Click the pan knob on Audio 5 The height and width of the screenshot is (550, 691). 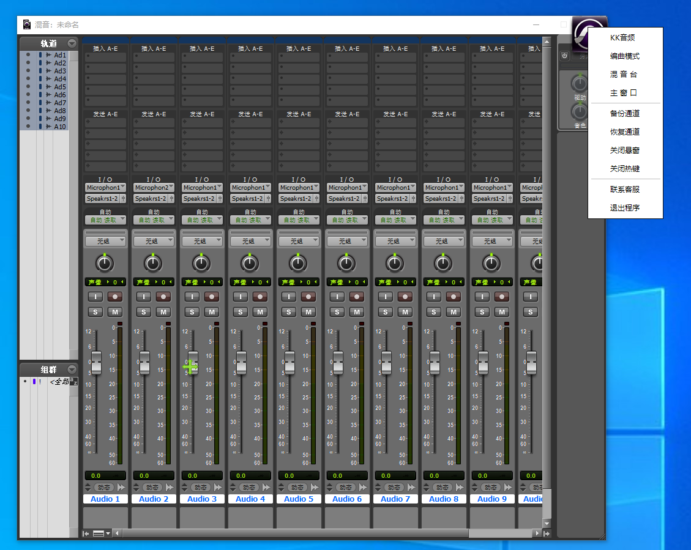(298, 263)
